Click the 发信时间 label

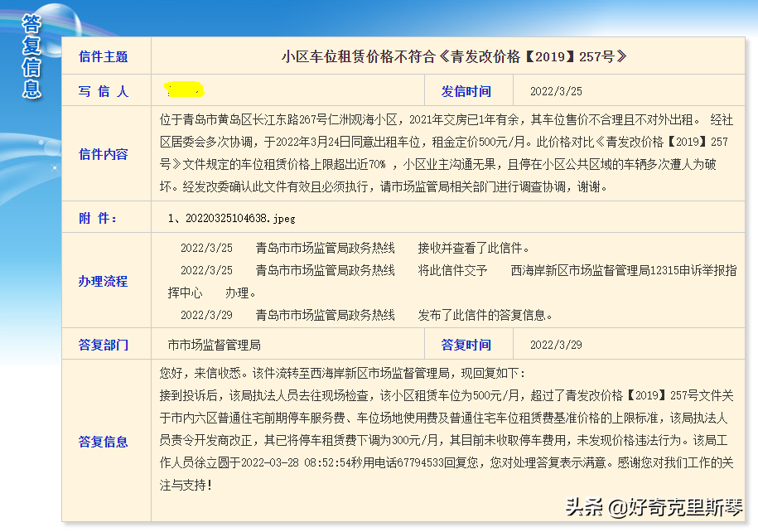click(466, 91)
